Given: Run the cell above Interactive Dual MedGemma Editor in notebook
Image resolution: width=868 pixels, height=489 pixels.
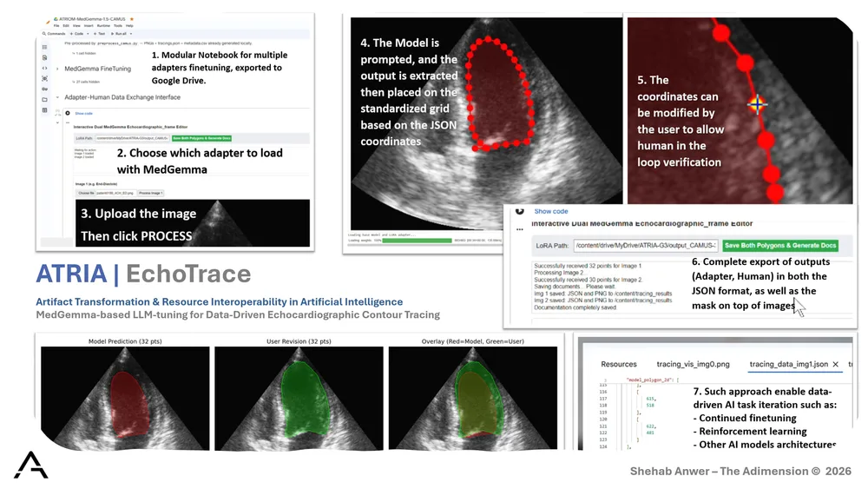Looking at the screenshot, I should point(68,113).
